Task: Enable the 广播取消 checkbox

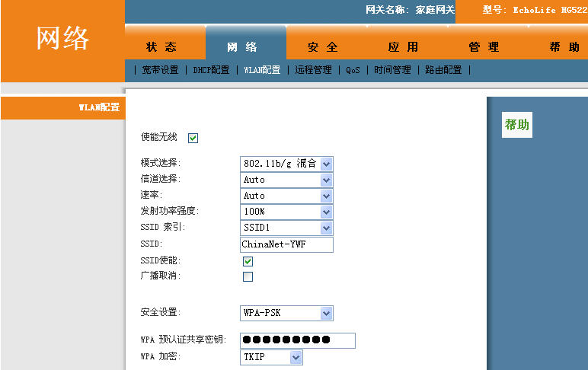Action: (x=248, y=276)
